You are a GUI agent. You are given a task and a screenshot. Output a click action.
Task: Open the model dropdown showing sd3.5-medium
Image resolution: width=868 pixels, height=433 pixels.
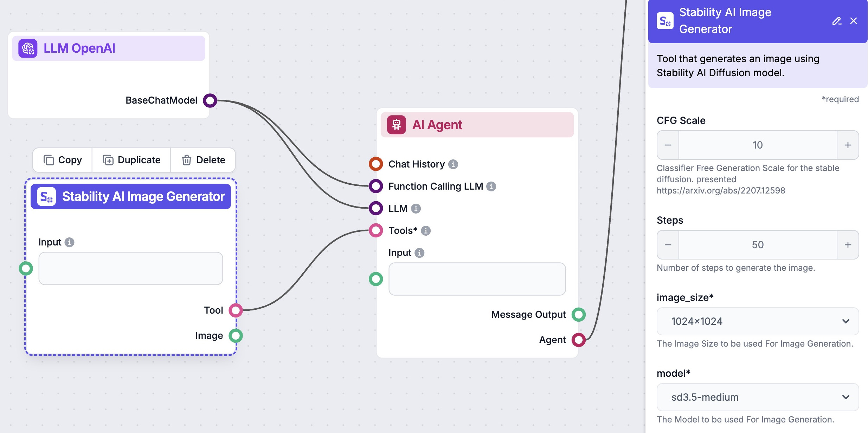pyautogui.click(x=758, y=397)
